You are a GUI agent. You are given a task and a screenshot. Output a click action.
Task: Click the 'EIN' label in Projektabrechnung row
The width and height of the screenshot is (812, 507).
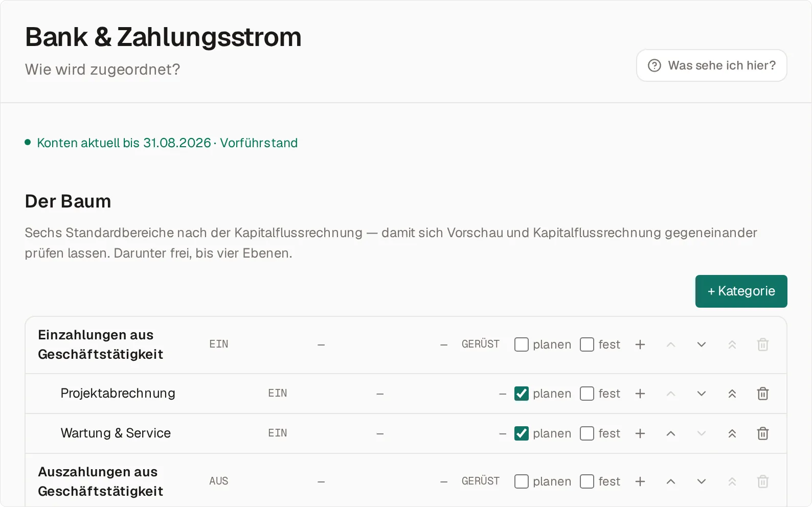tap(278, 393)
